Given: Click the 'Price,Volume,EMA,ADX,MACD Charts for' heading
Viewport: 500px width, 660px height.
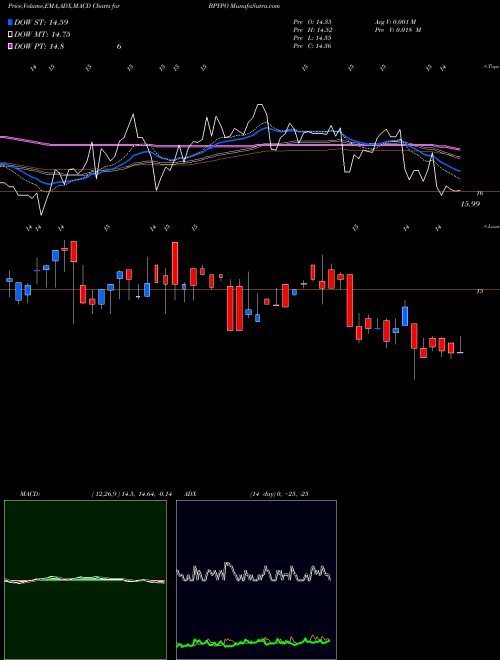Looking at the screenshot, I should coord(63,6).
